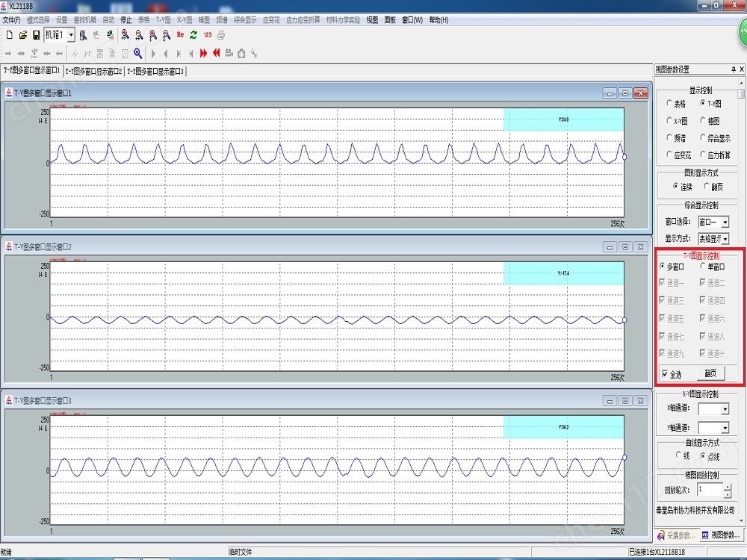Switch to T-Y图多窗口显示窗口1 tab
Image resolution: width=747 pixels, height=560 pixels.
(x=31, y=70)
